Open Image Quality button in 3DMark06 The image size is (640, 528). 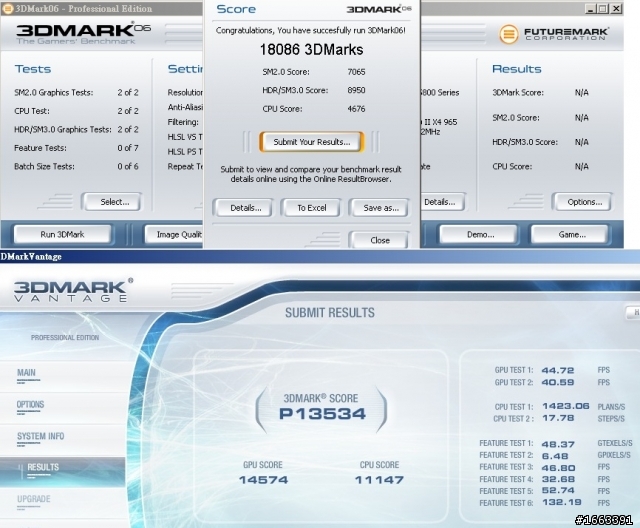pyautogui.click(x=175, y=235)
